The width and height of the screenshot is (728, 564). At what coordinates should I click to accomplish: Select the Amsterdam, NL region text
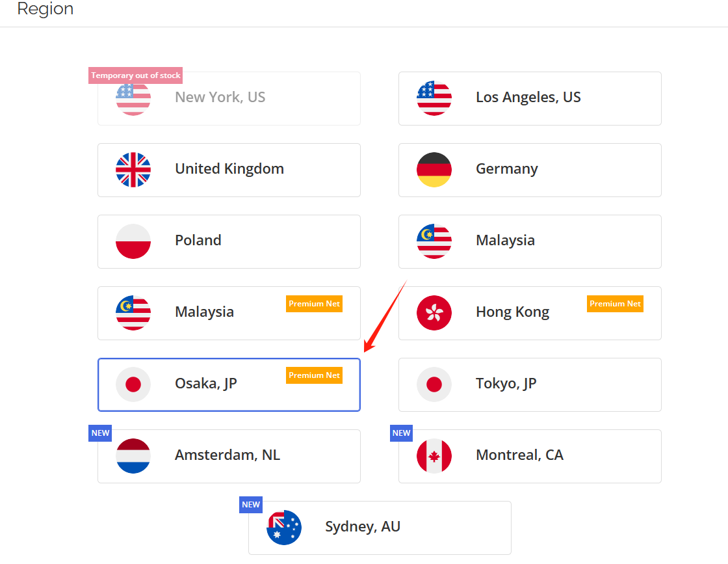227,455
